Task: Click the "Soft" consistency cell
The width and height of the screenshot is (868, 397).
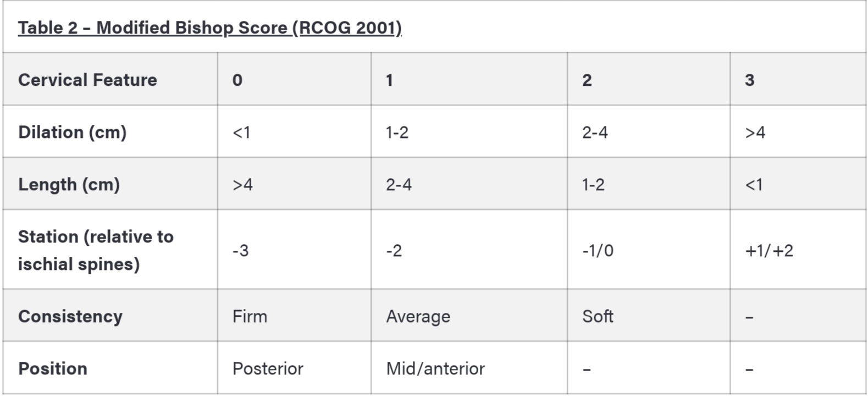Action: 598,317
